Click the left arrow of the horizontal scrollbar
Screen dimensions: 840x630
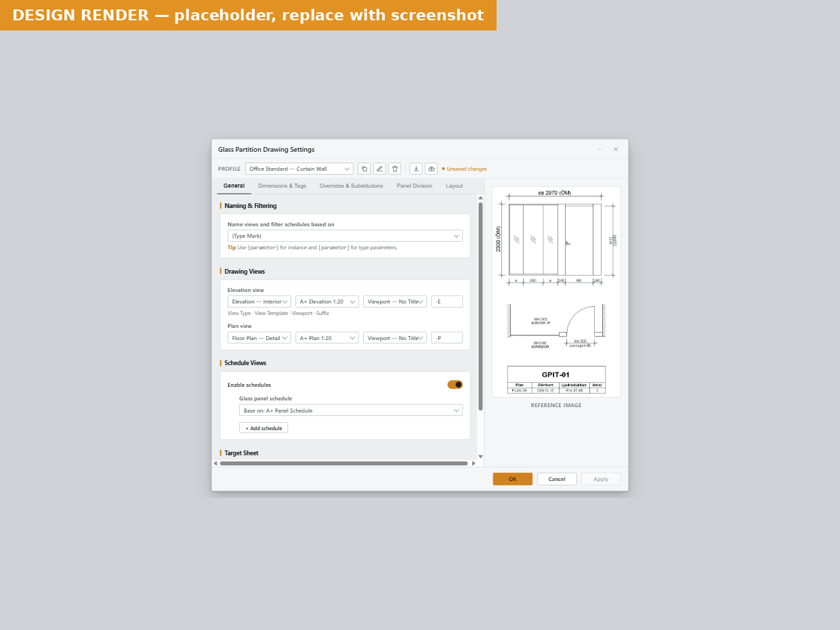point(215,463)
